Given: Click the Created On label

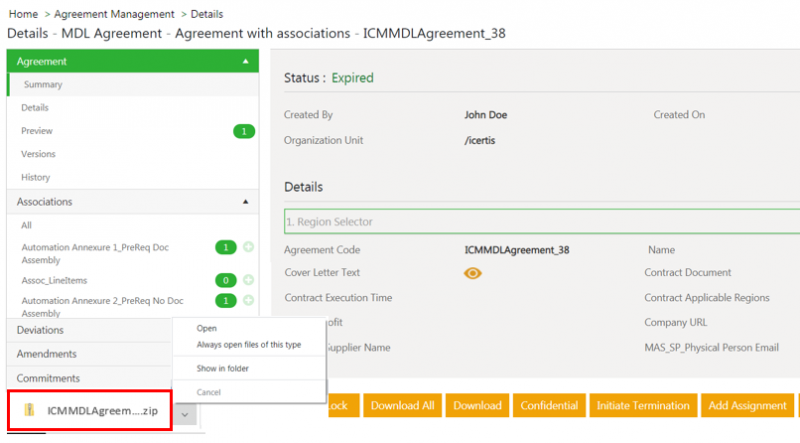Looking at the screenshot, I should (x=679, y=115).
